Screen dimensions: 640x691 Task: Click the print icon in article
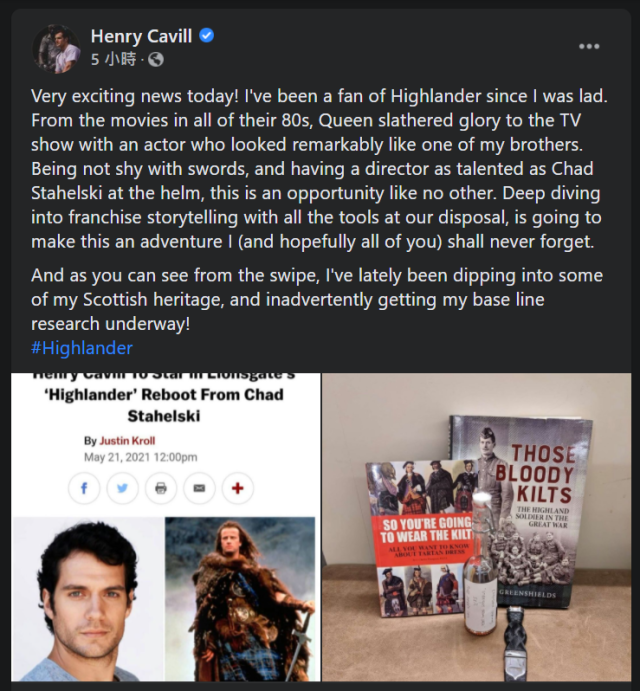tap(161, 488)
